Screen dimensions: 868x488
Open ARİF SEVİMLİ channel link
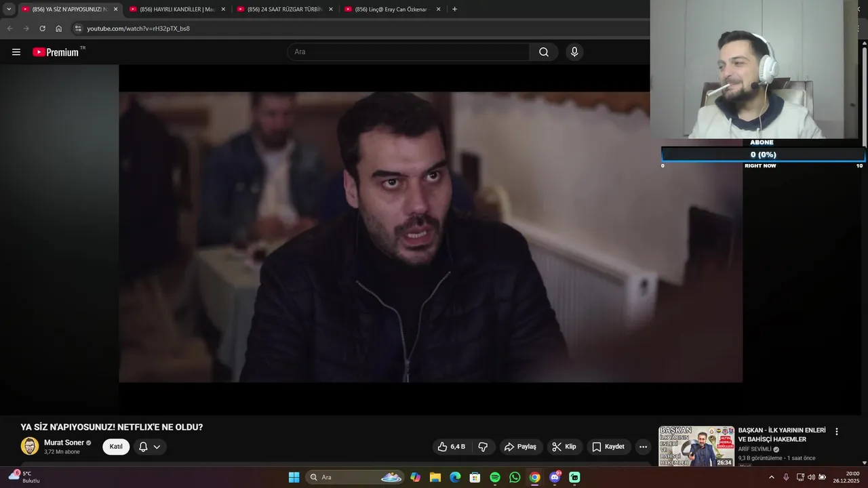[x=755, y=449]
